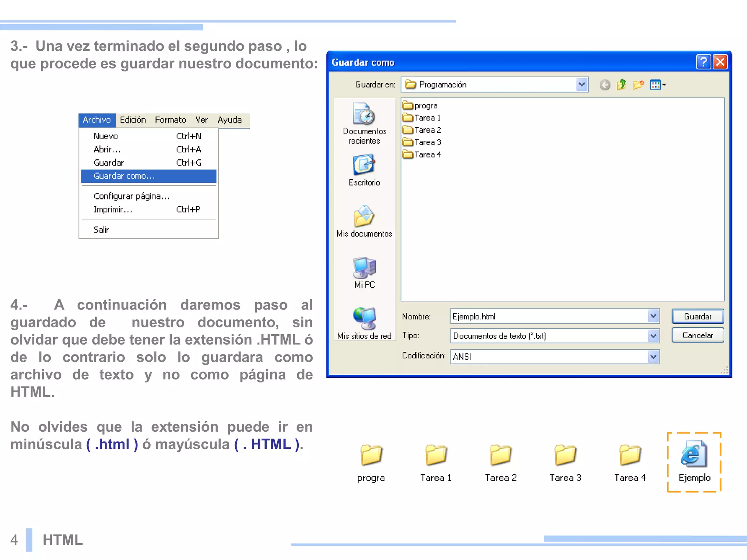Click the resize grip of Guardar como
Image resolution: width=747 pixels, height=560 pixels.
coord(724,370)
